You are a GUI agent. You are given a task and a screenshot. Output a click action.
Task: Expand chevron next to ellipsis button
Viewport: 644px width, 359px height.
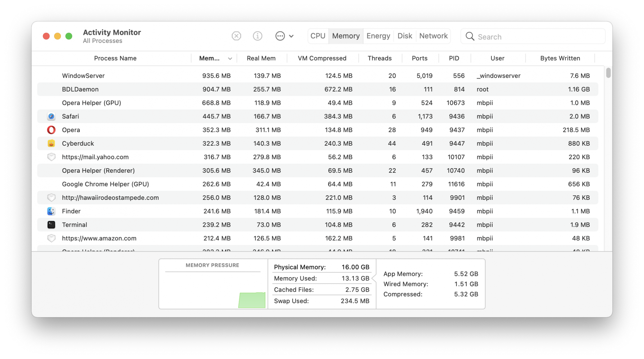tap(291, 36)
